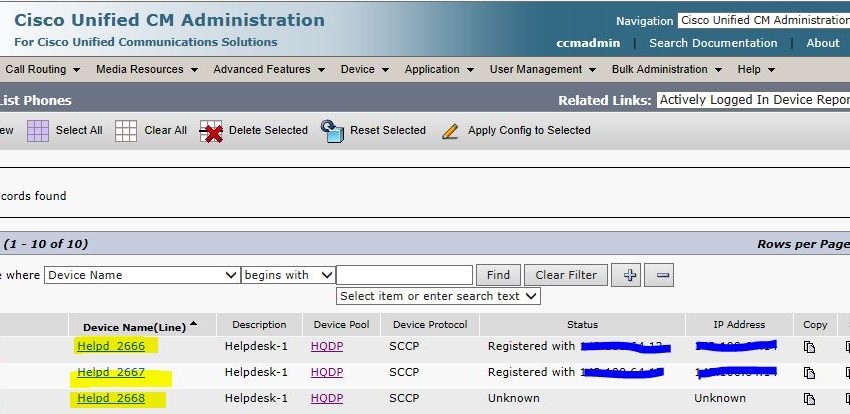Click the Delete Selected red X icon
850x414 pixels.
click(211, 131)
